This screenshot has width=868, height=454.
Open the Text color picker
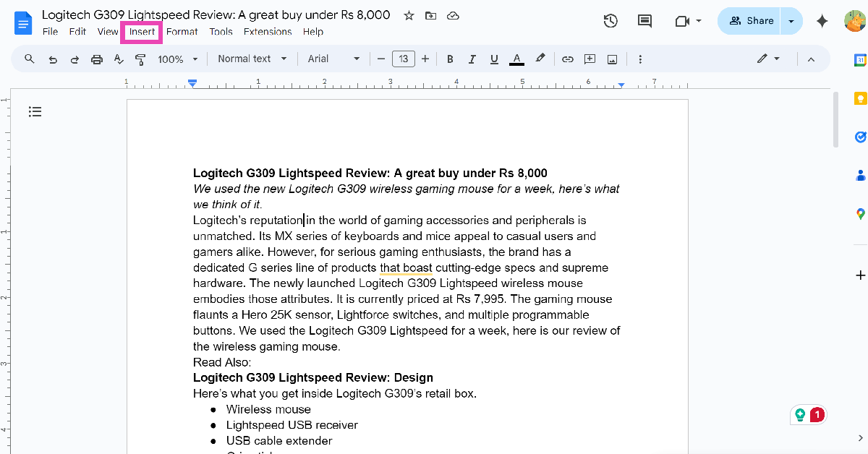(x=516, y=59)
